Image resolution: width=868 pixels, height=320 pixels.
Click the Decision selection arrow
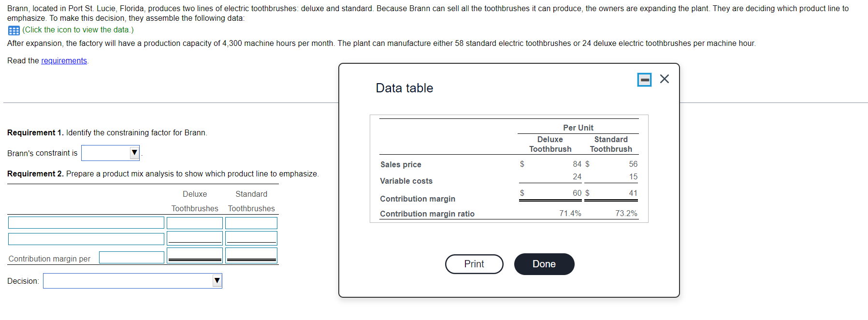point(216,280)
